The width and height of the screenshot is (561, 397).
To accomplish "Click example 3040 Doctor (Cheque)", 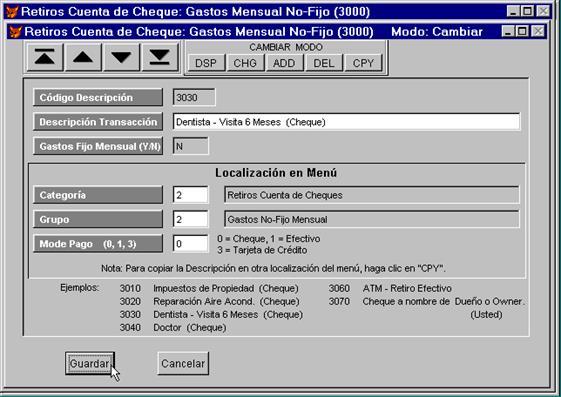I will (173, 327).
